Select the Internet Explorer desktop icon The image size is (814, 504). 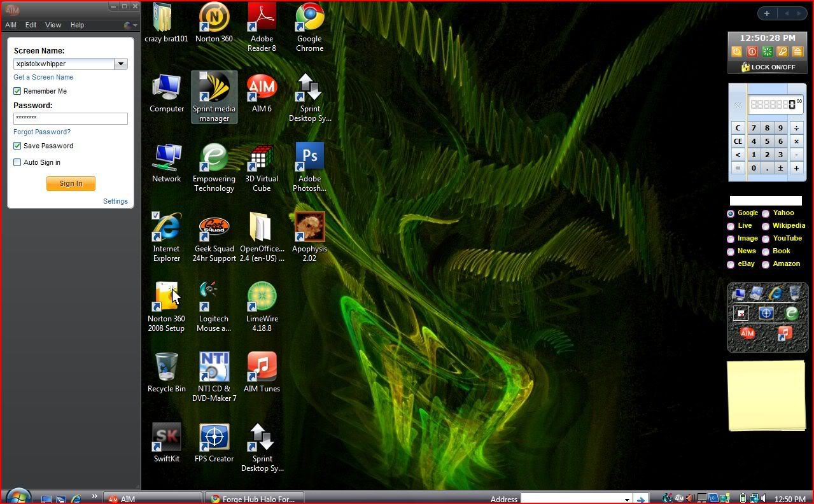pyautogui.click(x=167, y=237)
